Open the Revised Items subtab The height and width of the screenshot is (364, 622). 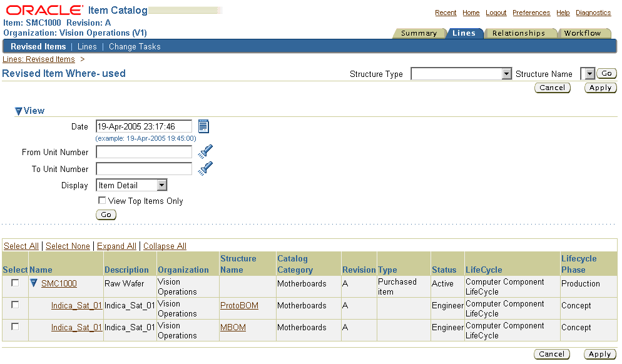(38, 46)
